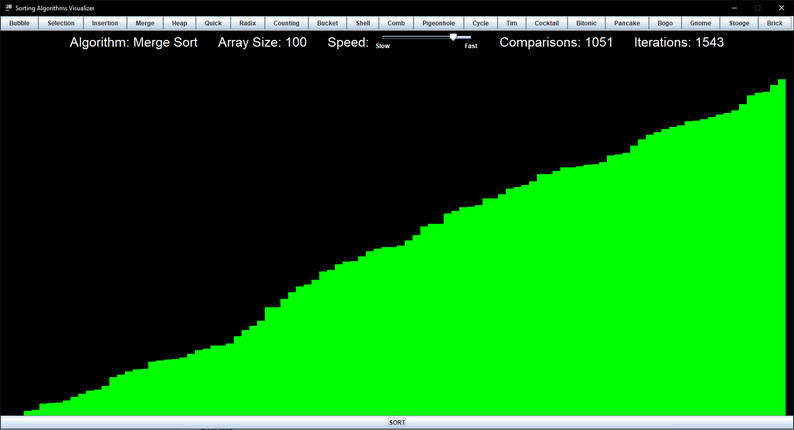Click the Stooge sort button

(x=739, y=23)
